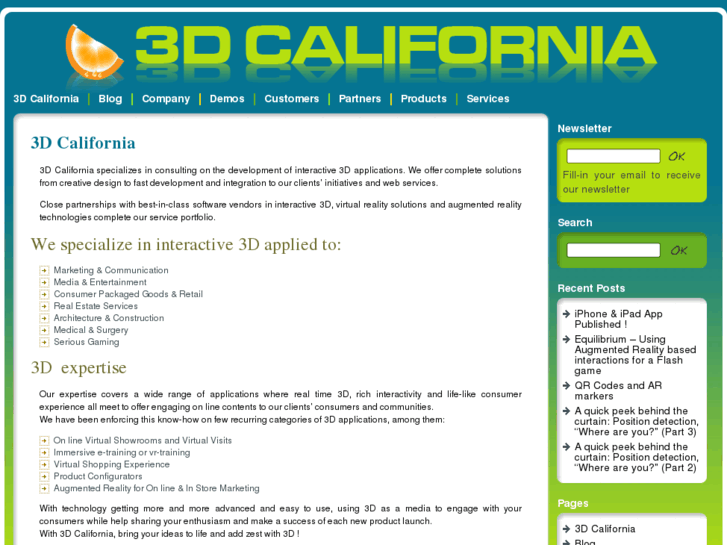Image resolution: width=727 pixels, height=545 pixels.
Task: Select Augmented Reality for On line text
Action: pos(156,488)
